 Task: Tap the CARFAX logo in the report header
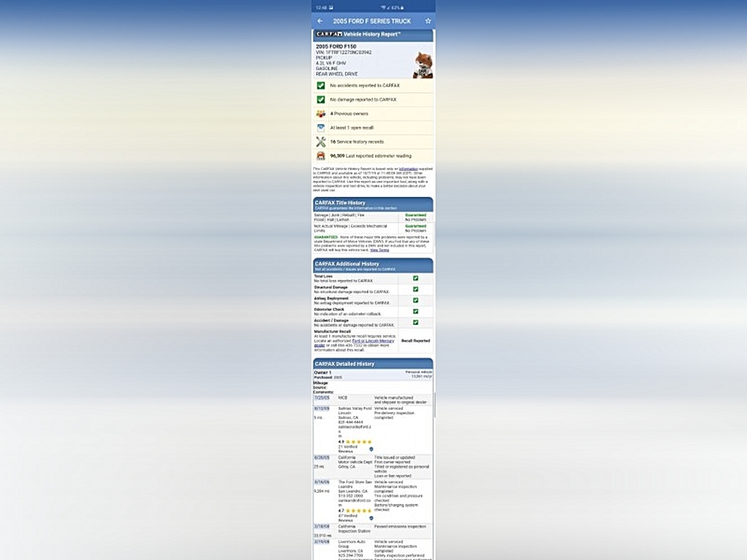(x=329, y=34)
